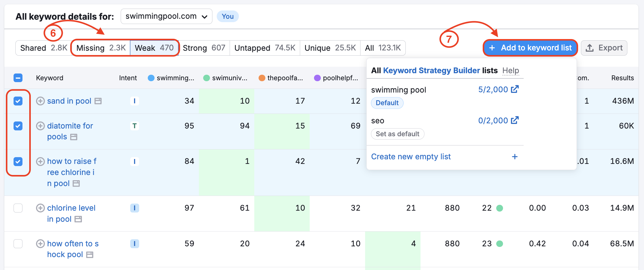Screen dimensions: 644x270
Task: Open SERP icon next to 'sand in pool'
Action: coord(98,101)
